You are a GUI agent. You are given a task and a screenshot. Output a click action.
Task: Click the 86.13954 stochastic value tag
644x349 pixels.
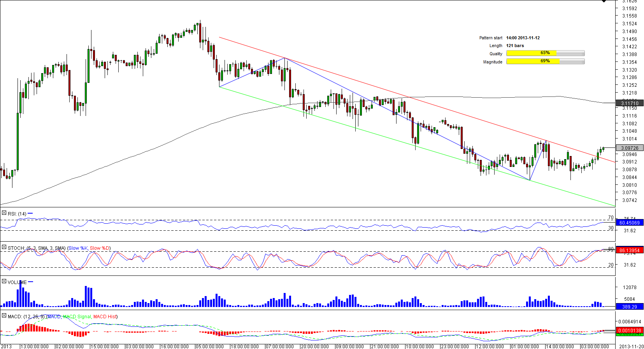630,250
